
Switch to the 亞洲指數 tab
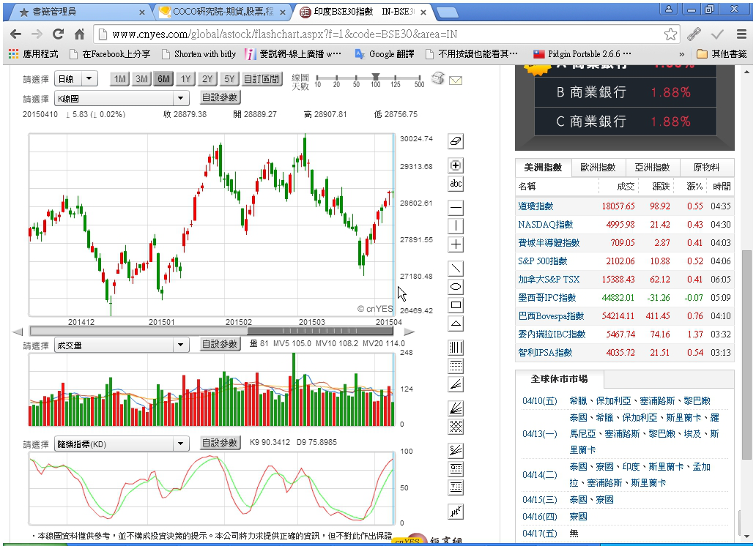[652, 168]
